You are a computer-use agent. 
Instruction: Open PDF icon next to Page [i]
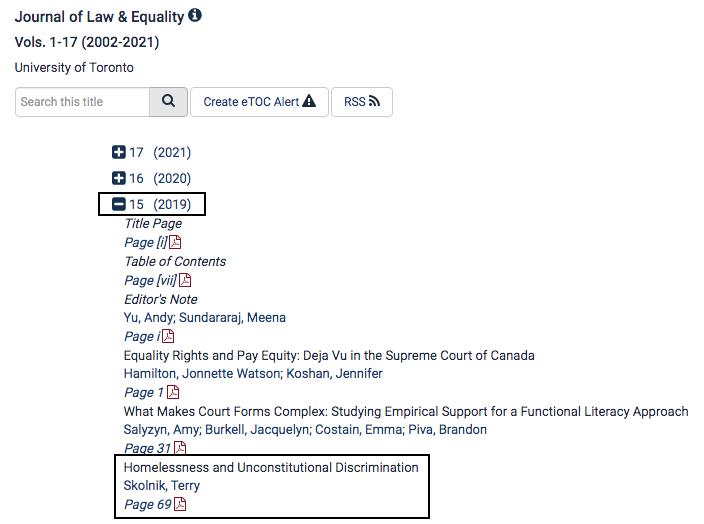(x=175, y=242)
